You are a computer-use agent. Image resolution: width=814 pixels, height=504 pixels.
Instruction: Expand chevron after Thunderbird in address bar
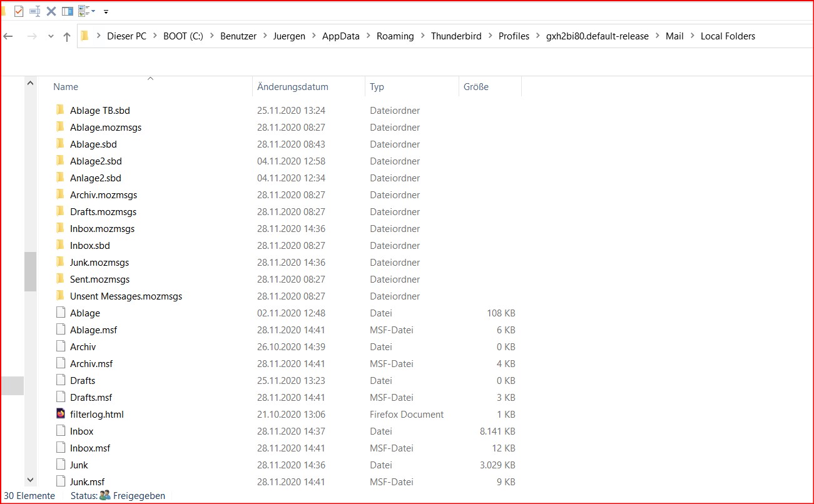490,36
